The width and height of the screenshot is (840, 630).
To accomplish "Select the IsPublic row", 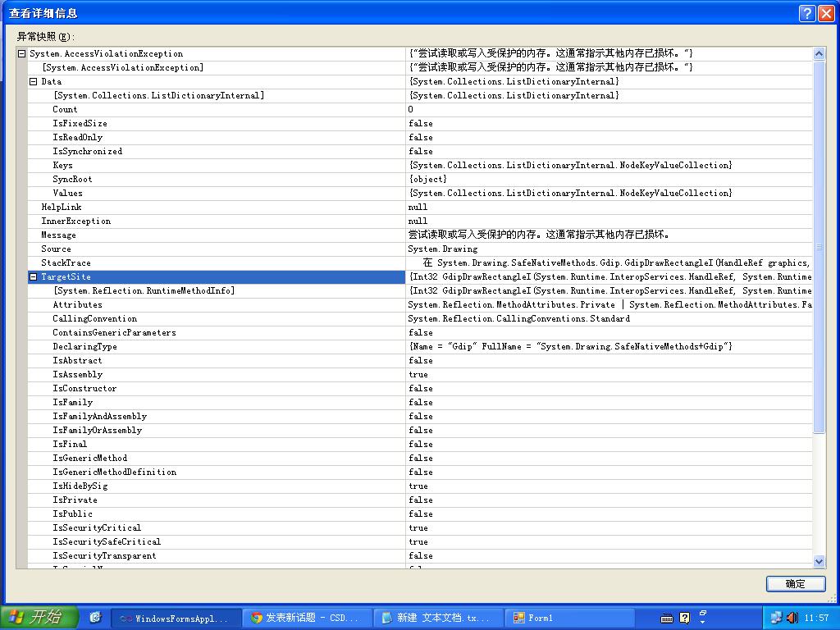I will 420,514.
